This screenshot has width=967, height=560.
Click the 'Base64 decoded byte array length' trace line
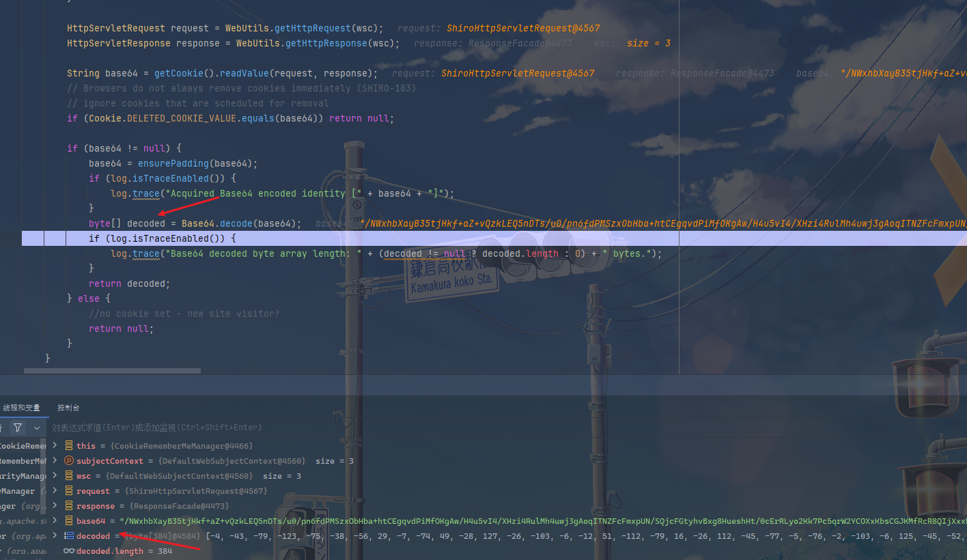click(386, 253)
